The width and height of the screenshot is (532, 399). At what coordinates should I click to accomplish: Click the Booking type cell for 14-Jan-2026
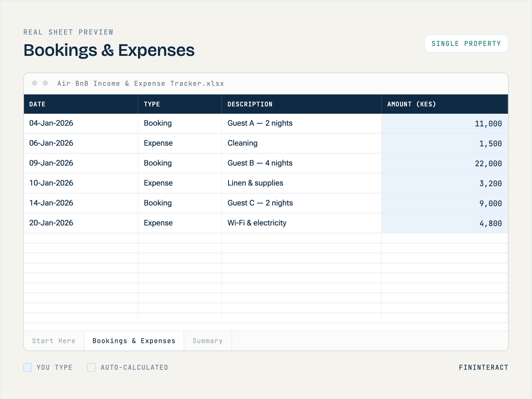click(x=180, y=203)
